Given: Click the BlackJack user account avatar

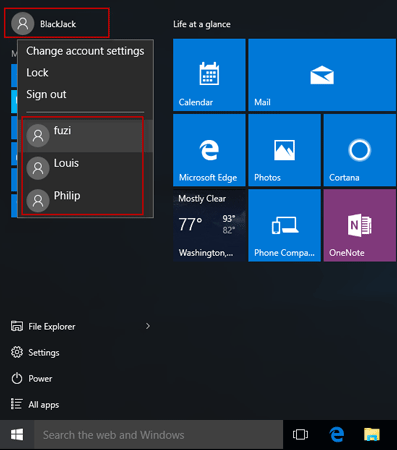Looking at the screenshot, I should [23, 24].
